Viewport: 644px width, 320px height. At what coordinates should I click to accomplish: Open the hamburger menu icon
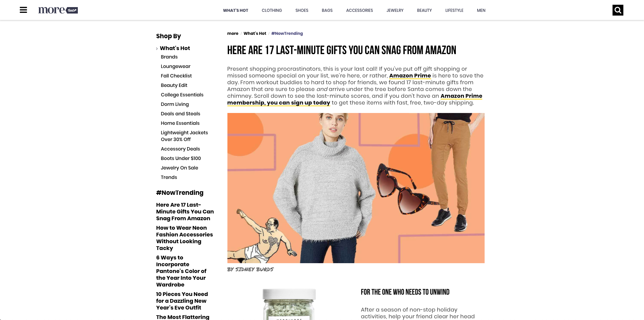click(x=23, y=10)
